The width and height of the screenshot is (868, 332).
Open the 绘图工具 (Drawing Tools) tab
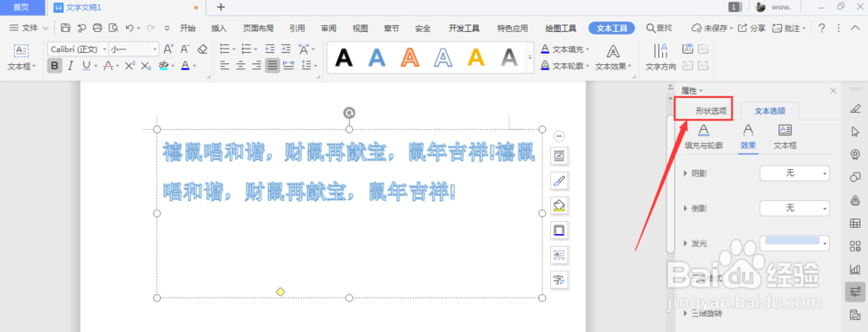[x=561, y=29]
